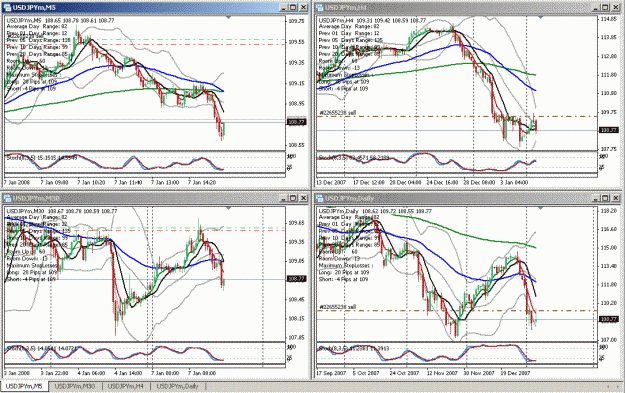Open the USDJPYm,Daily chart window icon menu
Screen dimensions: 625x393
click(x=319, y=198)
